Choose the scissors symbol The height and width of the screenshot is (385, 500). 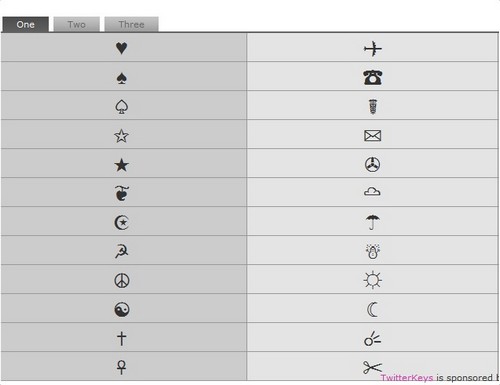coord(372,368)
